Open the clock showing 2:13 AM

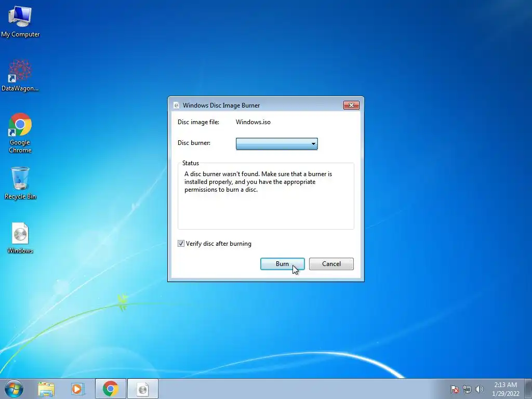(506, 389)
